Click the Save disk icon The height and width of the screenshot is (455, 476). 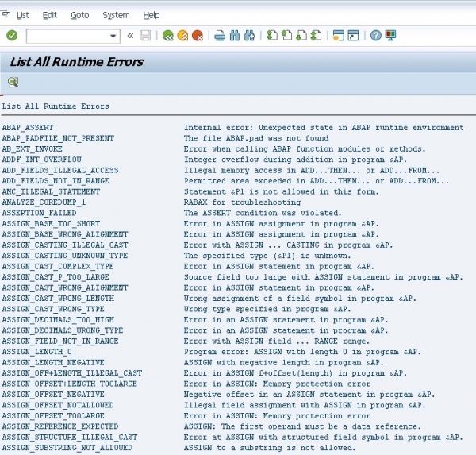[145, 36]
